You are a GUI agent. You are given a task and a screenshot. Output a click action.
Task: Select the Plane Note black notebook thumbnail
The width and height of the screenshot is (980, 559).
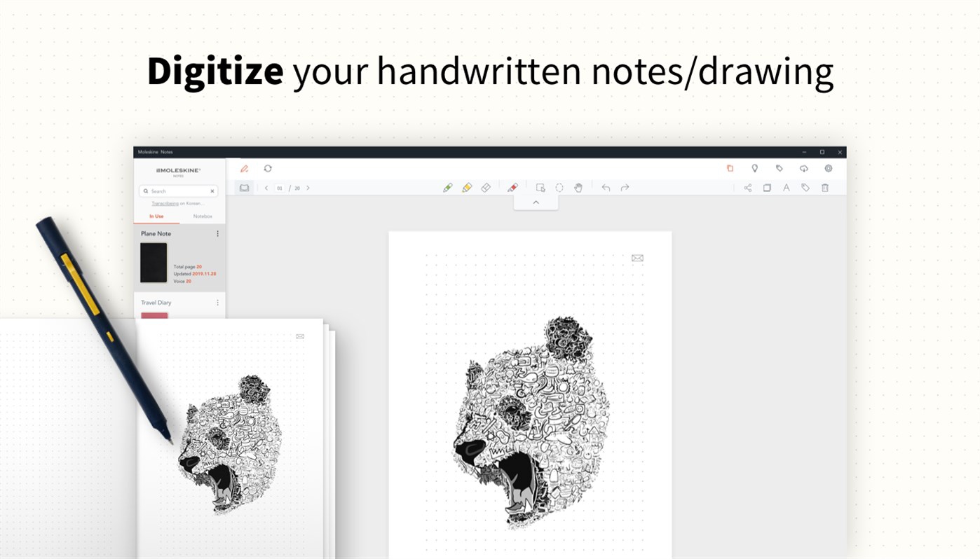(x=154, y=263)
